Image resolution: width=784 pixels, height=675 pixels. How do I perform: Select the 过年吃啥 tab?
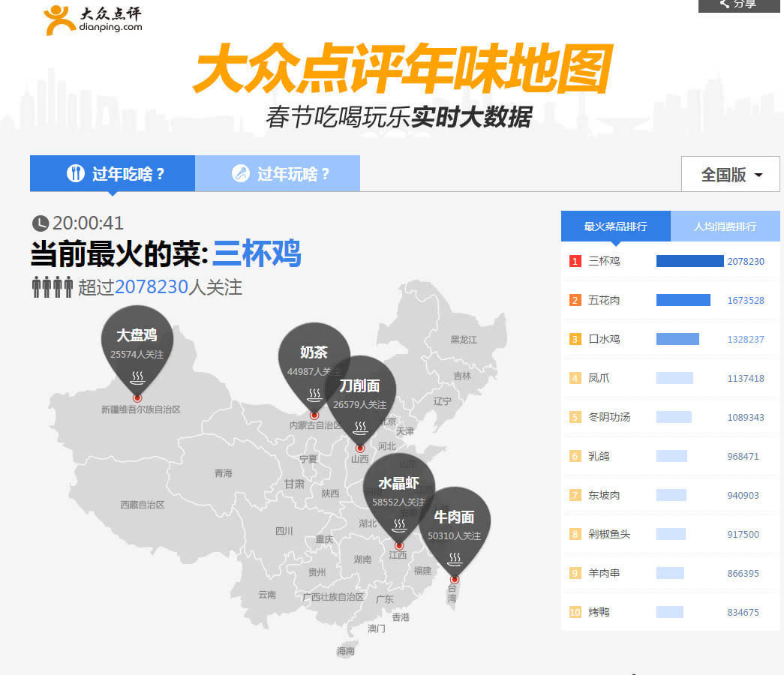tap(113, 173)
